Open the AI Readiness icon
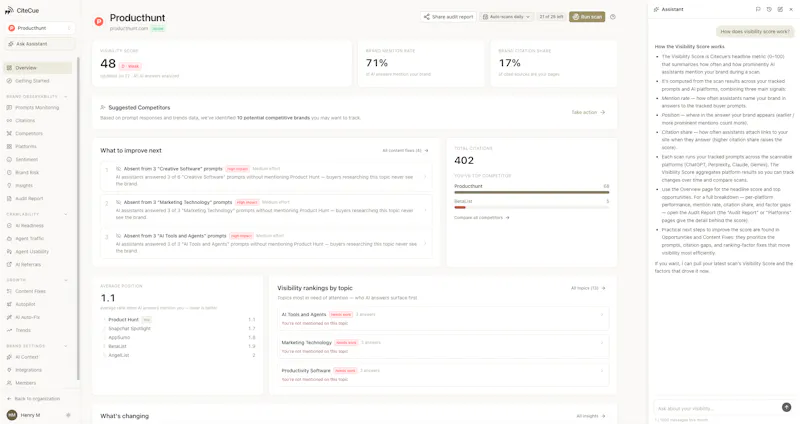Screen dimensions: 800x424 [9, 226]
